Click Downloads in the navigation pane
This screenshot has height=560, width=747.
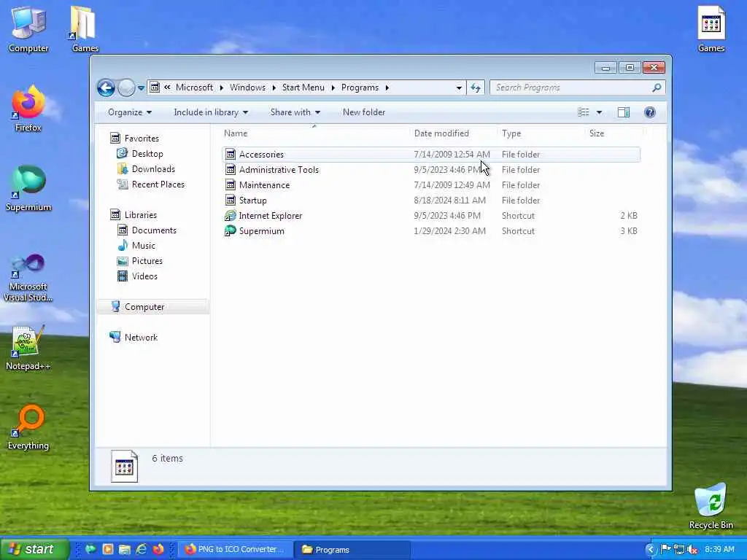click(x=153, y=169)
